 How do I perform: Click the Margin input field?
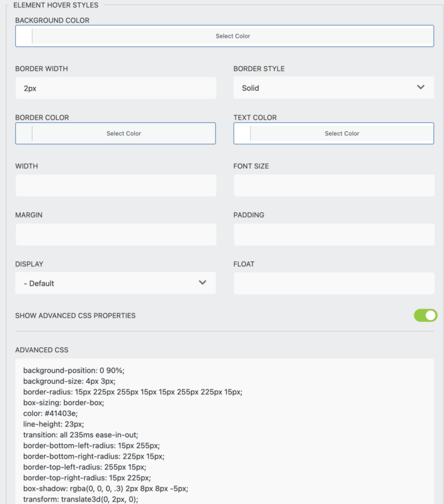coord(115,234)
